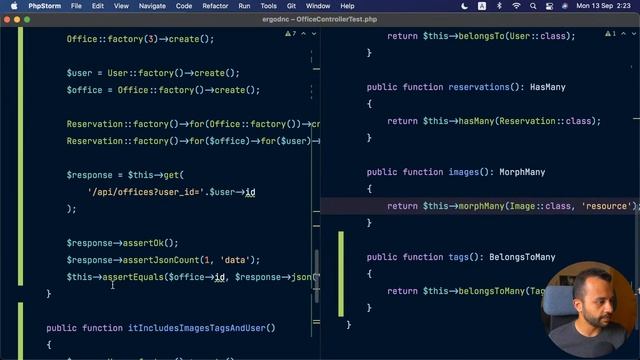Viewport: 640px width, 360px height.
Task: Click the tags(): BelongsToMany function declaration
Action: pos(461,257)
